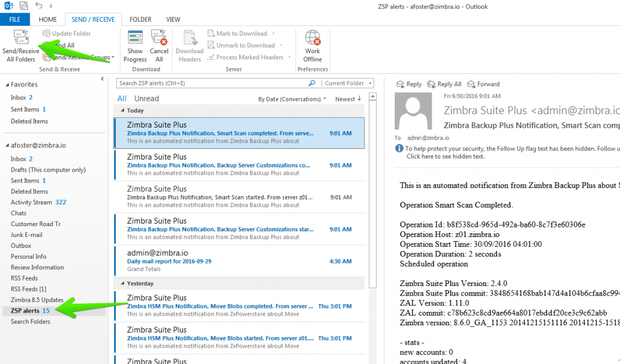The image size is (620, 364).
Task: Open the Review Information folder
Action: [37, 267]
